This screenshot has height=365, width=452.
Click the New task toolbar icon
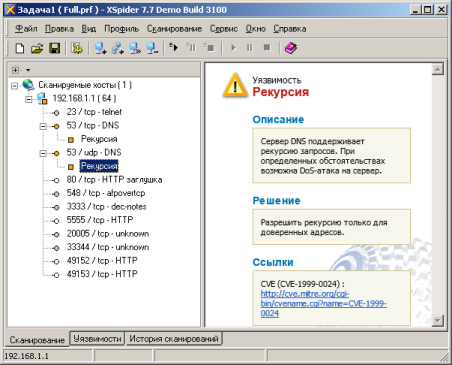[20, 48]
